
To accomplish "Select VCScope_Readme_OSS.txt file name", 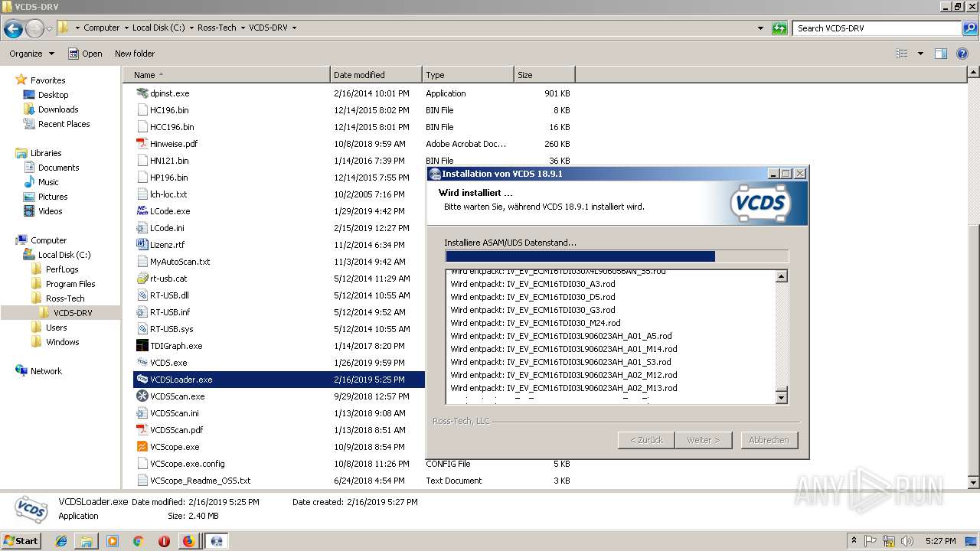I will tap(200, 481).
